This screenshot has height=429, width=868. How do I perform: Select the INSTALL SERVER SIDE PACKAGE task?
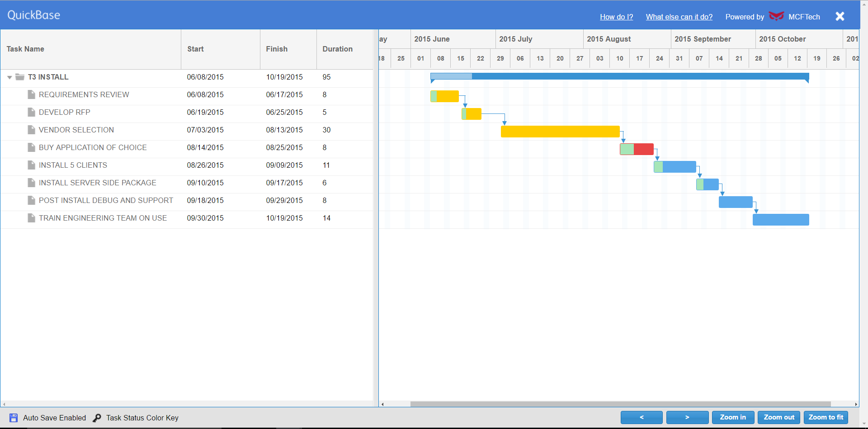pos(98,183)
